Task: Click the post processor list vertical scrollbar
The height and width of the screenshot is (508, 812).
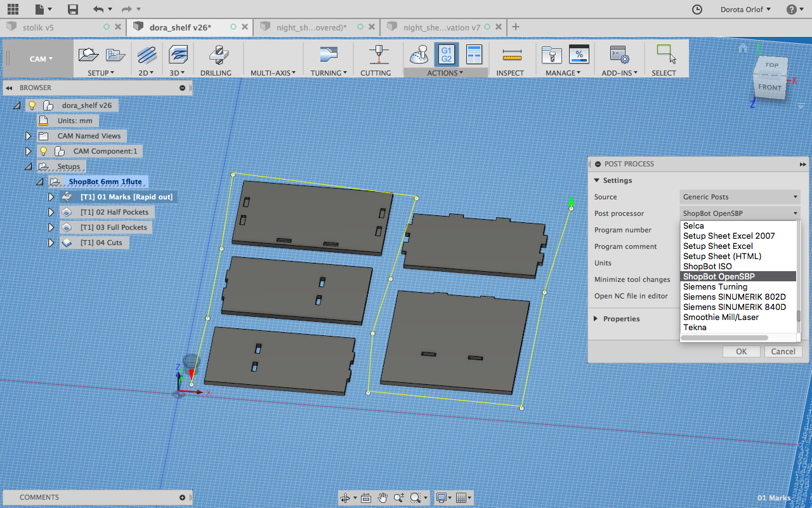Action: [x=799, y=316]
